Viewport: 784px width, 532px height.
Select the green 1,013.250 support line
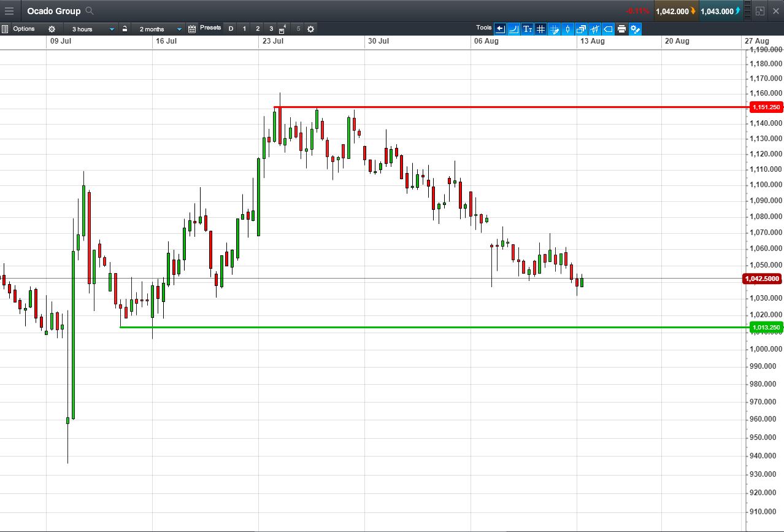point(435,327)
